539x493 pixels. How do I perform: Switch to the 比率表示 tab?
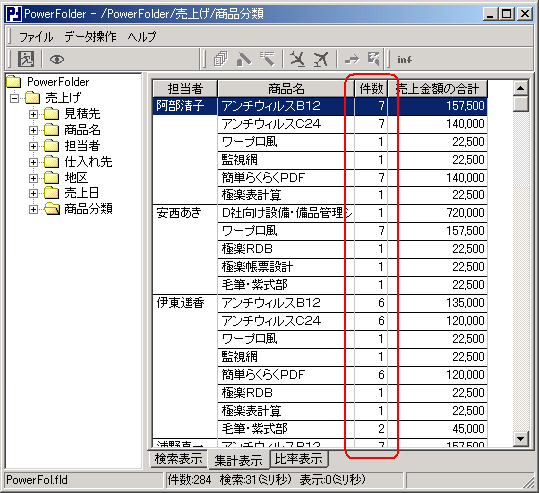click(299, 459)
